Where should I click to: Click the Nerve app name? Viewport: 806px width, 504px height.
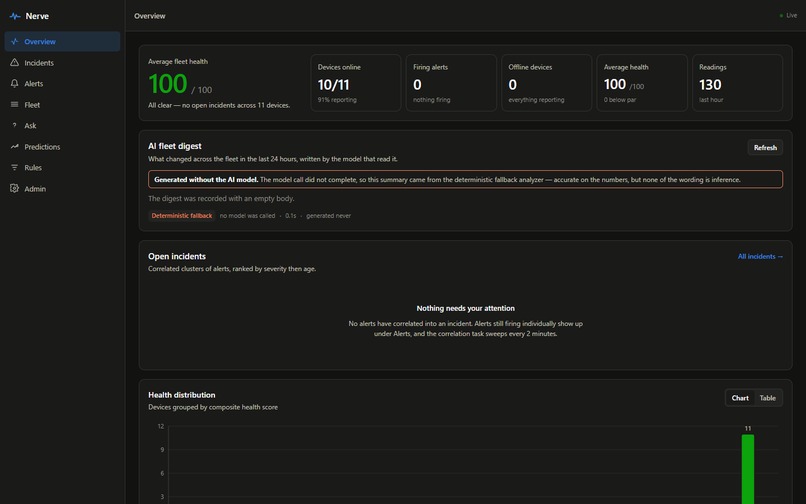click(37, 16)
